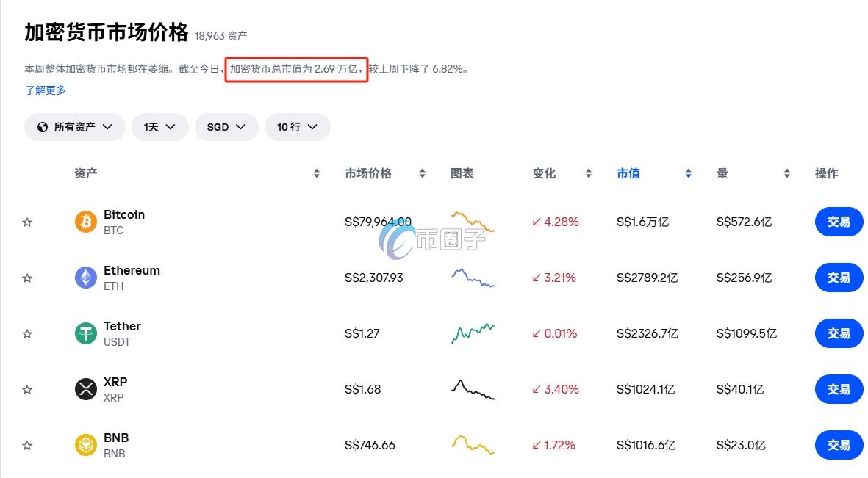The image size is (868, 478).
Task: Click 交易 button for Bitcoin
Action: [839, 222]
